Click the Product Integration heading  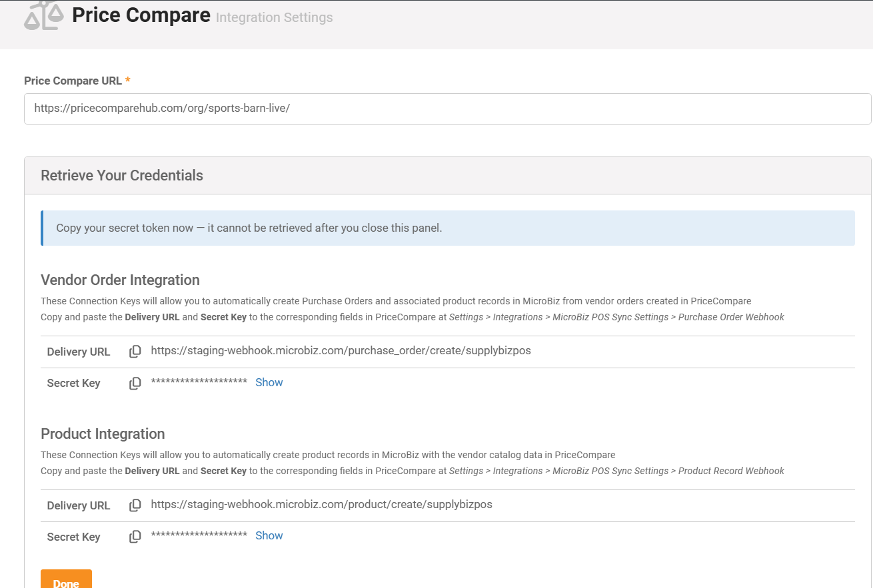point(103,434)
